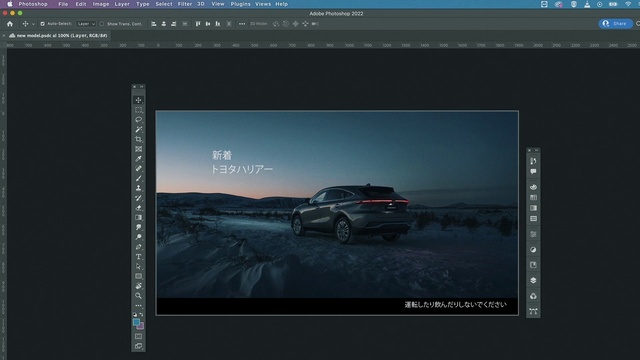Viewport: 640px width, 360px height.
Task: Open the Channels panel icon
Action: [533, 296]
